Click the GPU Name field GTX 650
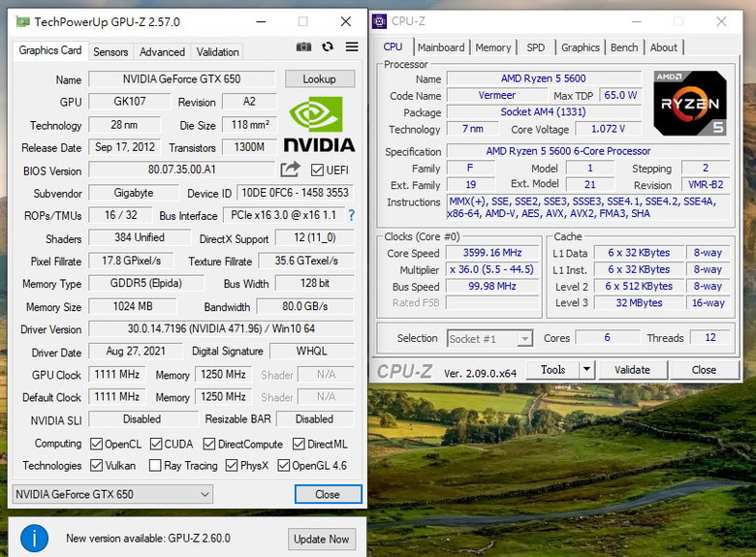 (x=182, y=79)
